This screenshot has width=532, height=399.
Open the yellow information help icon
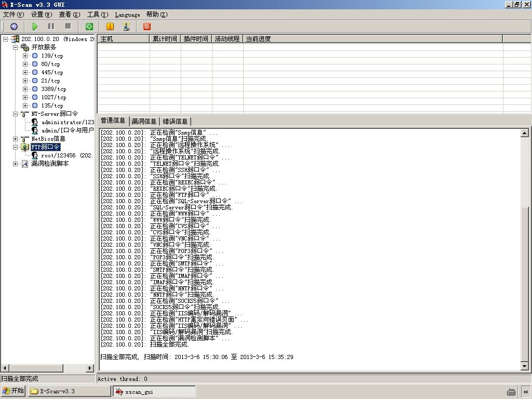[110, 26]
